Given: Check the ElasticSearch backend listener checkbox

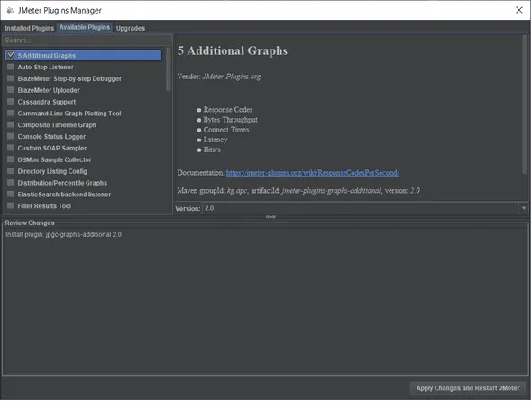Looking at the screenshot, I should click(11, 195).
